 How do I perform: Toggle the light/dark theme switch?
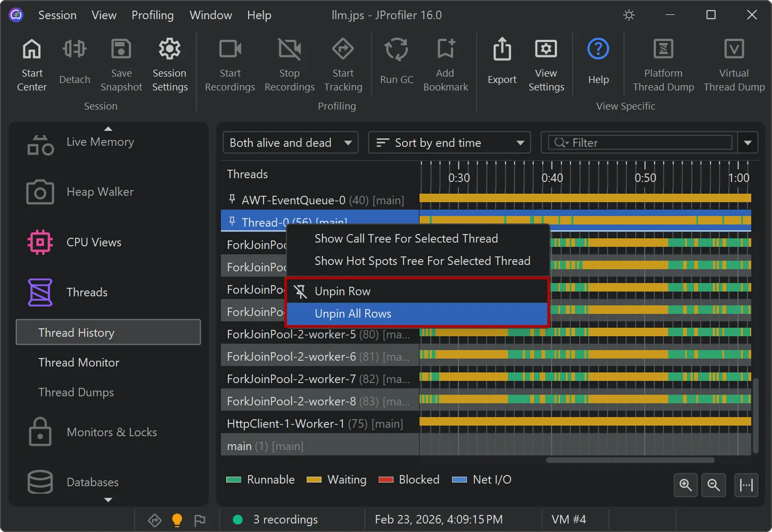pos(629,15)
